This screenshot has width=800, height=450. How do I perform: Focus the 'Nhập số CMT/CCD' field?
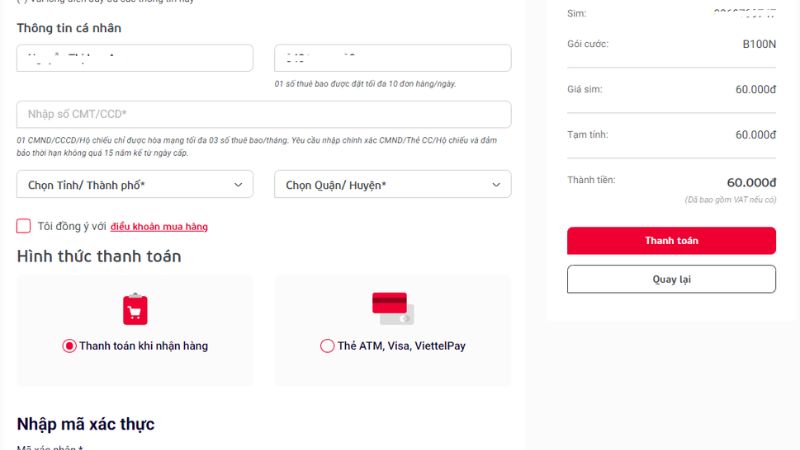pyautogui.click(x=264, y=114)
